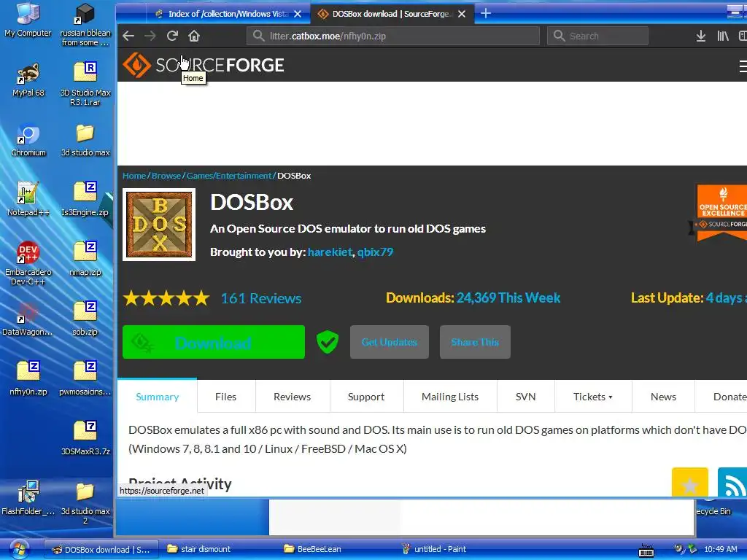Go back in browser history
Viewport: 747px width, 560px height.
point(128,36)
